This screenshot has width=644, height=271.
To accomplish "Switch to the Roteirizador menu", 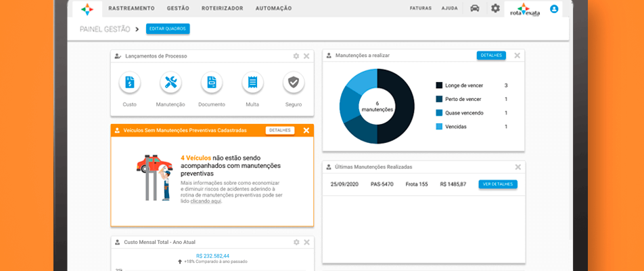I will pos(222,9).
